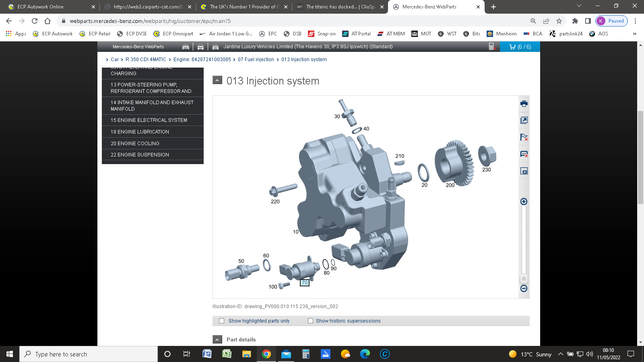Select 20 Engine Cooling menu entry
This screenshot has height=362, width=644.
click(x=135, y=144)
